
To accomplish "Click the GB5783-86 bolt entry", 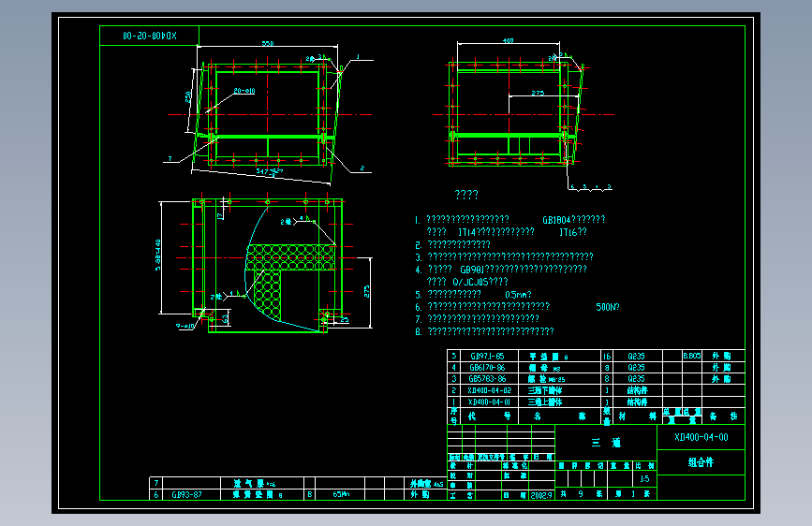I will pyautogui.click(x=487, y=379).
